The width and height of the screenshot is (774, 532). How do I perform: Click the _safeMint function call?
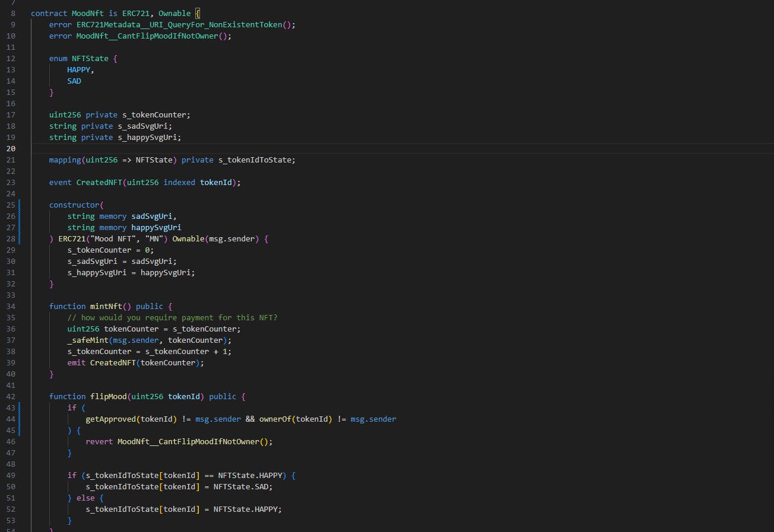(88, 340)
